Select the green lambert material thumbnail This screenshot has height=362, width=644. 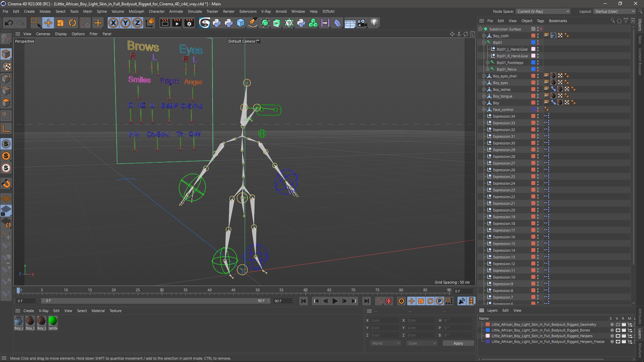coord(53,321)
